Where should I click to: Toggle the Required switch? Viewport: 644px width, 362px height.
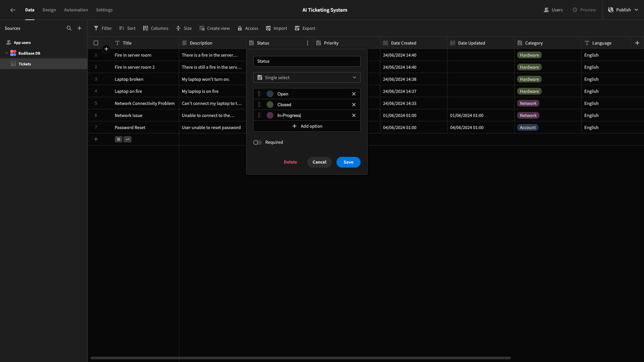257,142
